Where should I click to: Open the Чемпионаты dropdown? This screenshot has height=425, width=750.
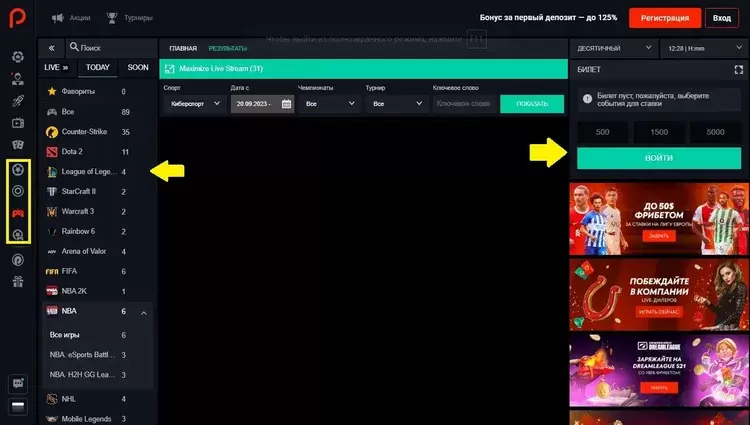[329, 104]
